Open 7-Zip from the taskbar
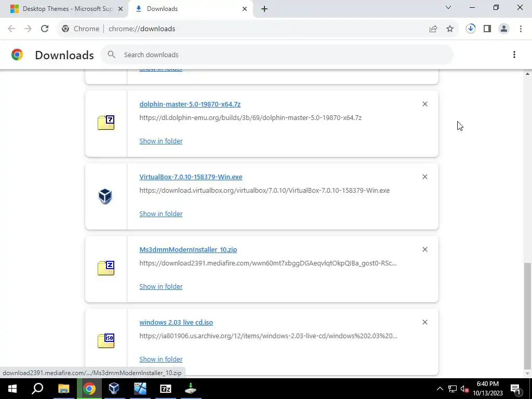 coord(165,389)
